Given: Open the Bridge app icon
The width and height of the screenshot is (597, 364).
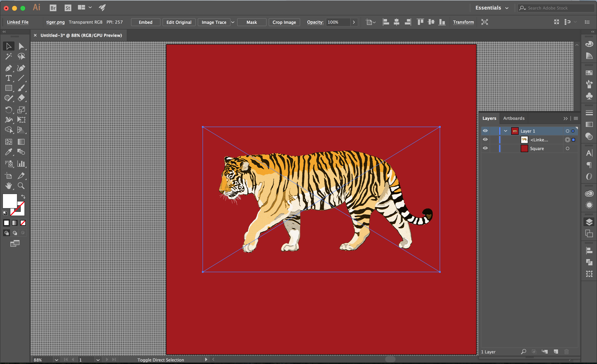Looking at the screenshot, I should coord(53,8).
